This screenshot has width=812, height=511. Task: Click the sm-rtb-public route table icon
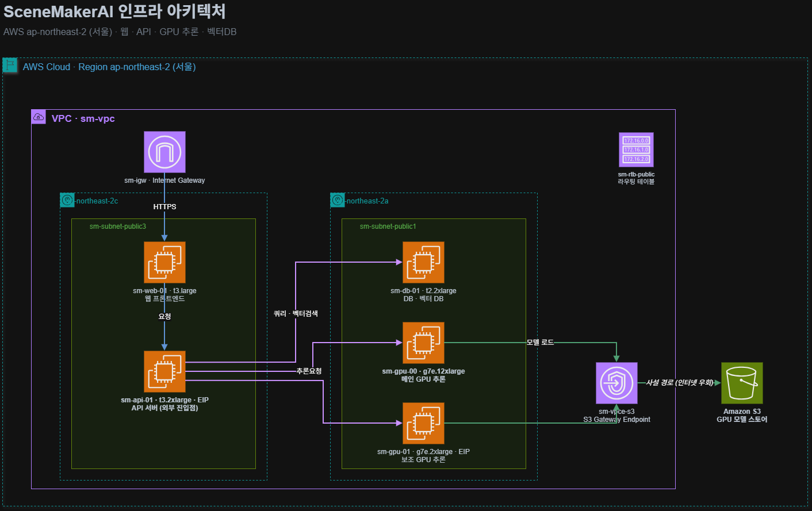click(x=636, y=149)
